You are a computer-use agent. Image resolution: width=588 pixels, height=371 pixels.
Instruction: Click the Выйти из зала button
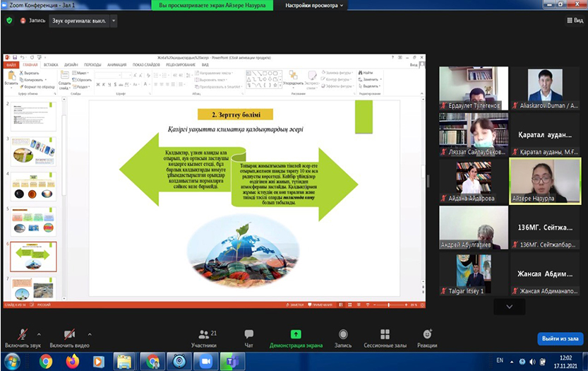pos(559,338)
